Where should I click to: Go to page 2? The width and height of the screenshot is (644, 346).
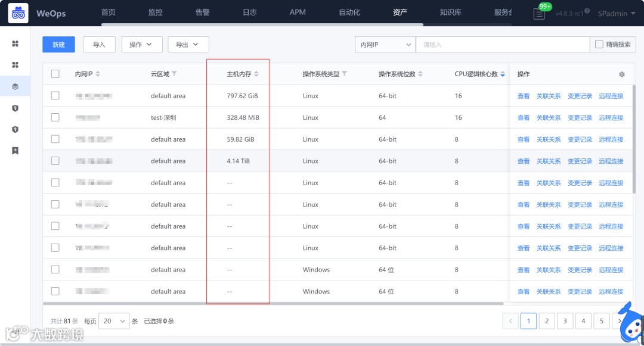(x=547, y=321)
